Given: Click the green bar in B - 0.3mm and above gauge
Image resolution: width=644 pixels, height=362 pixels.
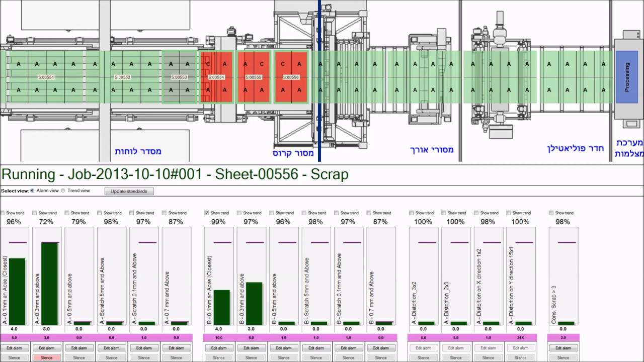Looking at the screenshot, I should tap(254, 304).
